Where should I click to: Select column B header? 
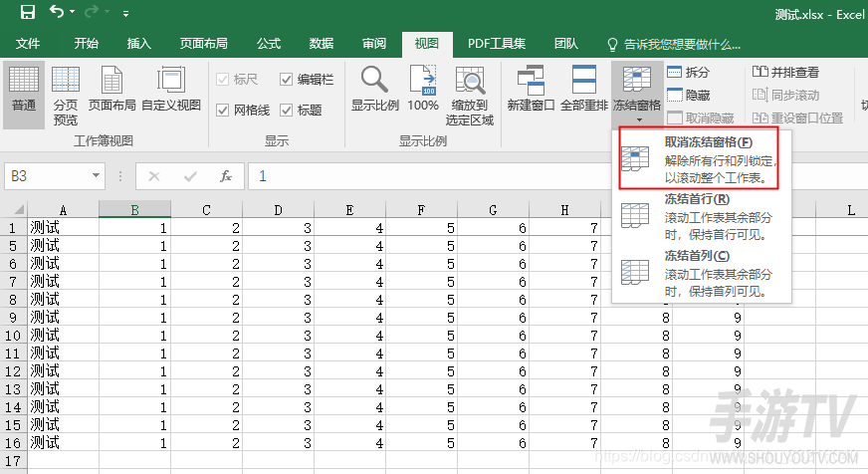tap(134, 210)
